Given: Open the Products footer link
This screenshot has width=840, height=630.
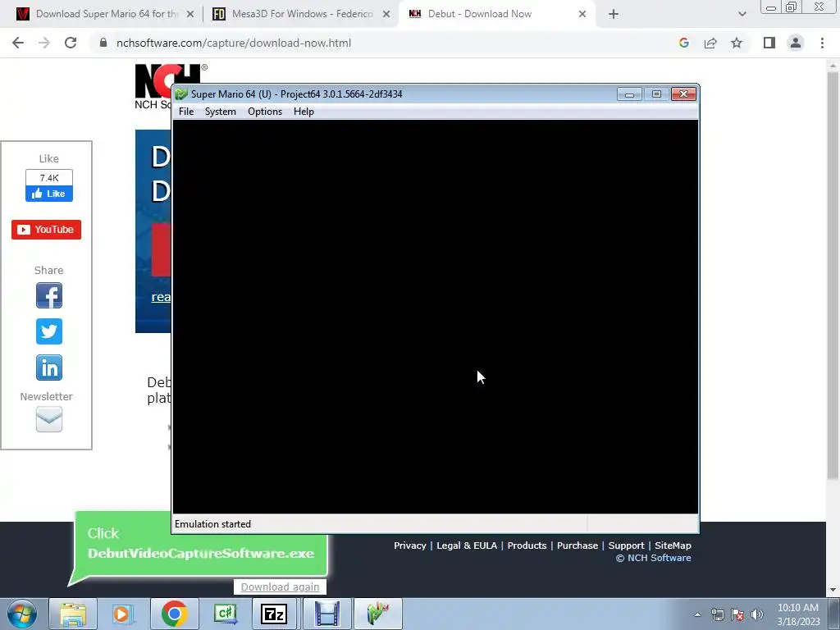Looking at the screenshot, I should click(x=527, y=546).
